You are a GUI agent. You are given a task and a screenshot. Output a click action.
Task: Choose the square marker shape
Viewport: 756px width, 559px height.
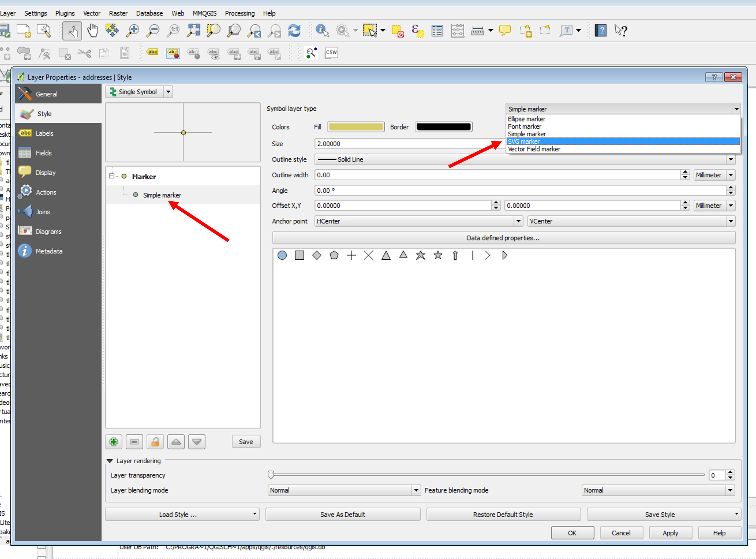pyautogui.click(x=300, y=255)
